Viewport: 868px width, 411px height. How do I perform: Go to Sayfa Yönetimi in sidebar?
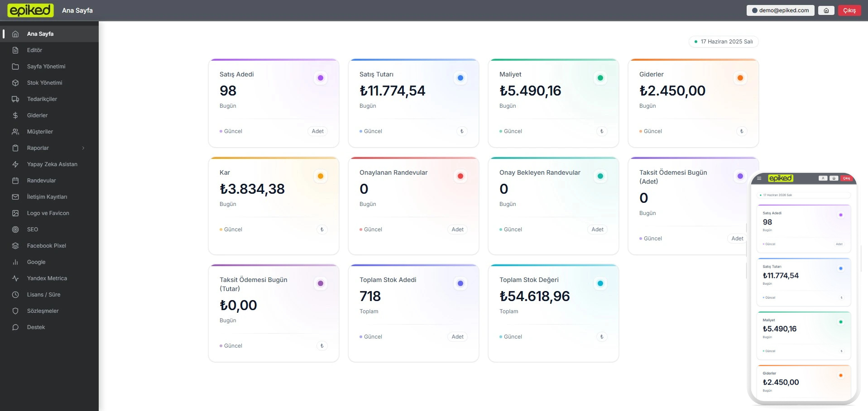pos(46,67)
